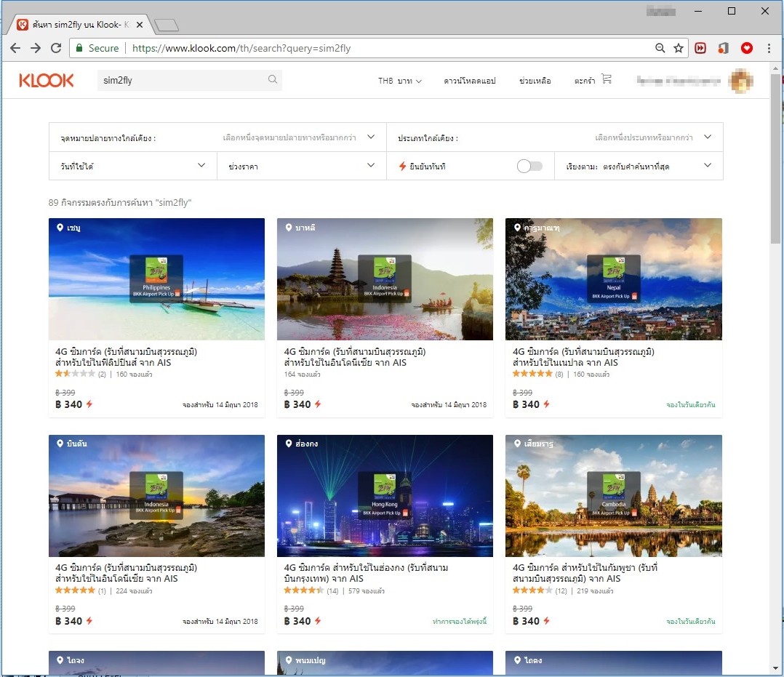Open the Hong Kong SIM card listing
Viewport: 784px width, 677px height.
pyautogui.click(x=385, y=534)
